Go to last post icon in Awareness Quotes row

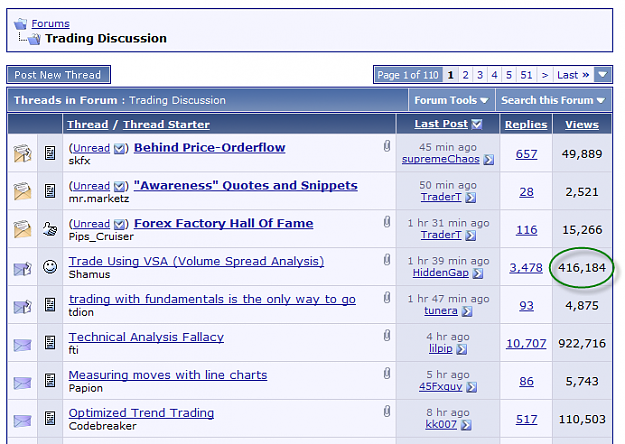point(471,197)
